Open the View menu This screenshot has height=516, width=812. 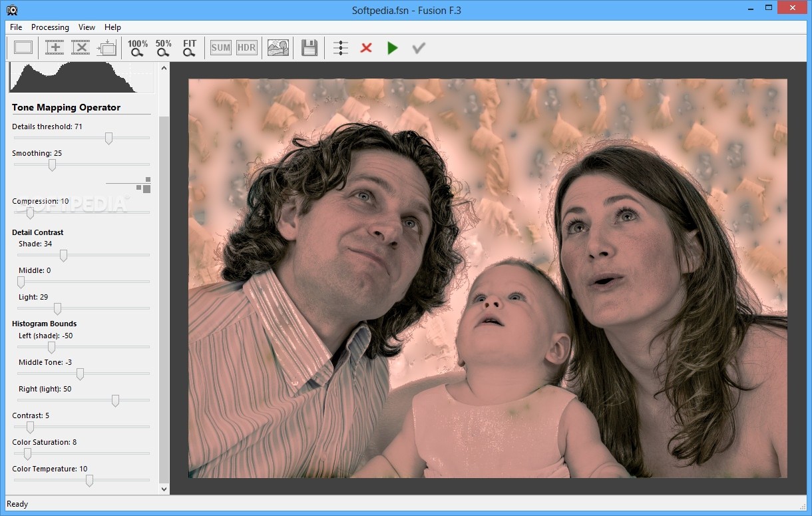pyautogui.click(x=87, y=27)
